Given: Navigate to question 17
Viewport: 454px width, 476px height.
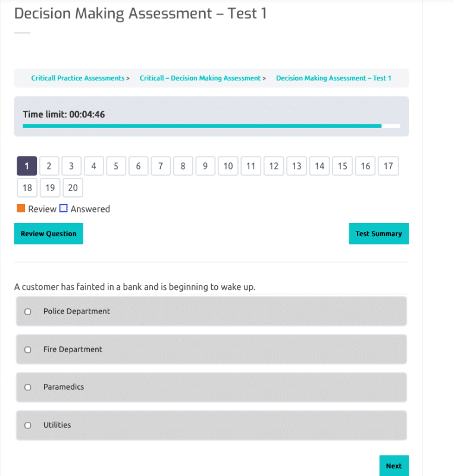Looking at the screenshot, I should tap(388, 166).
